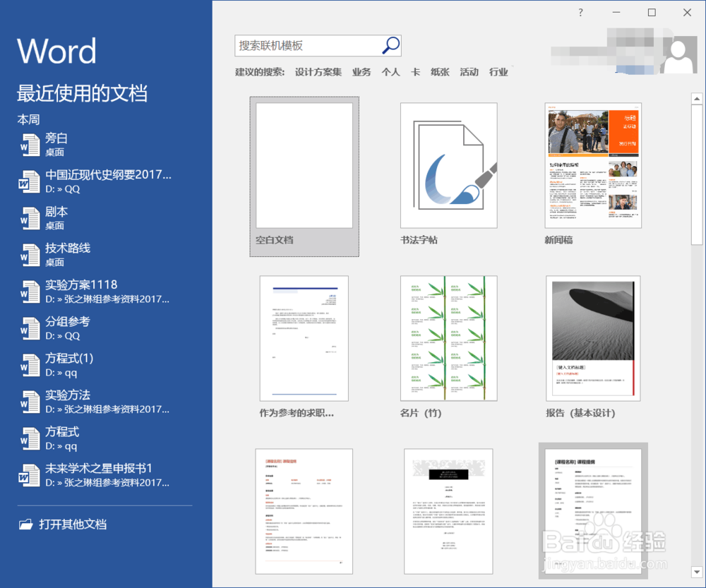Click the Word icon beside 中国近现代史纲要2017

(x=29, y=182)
